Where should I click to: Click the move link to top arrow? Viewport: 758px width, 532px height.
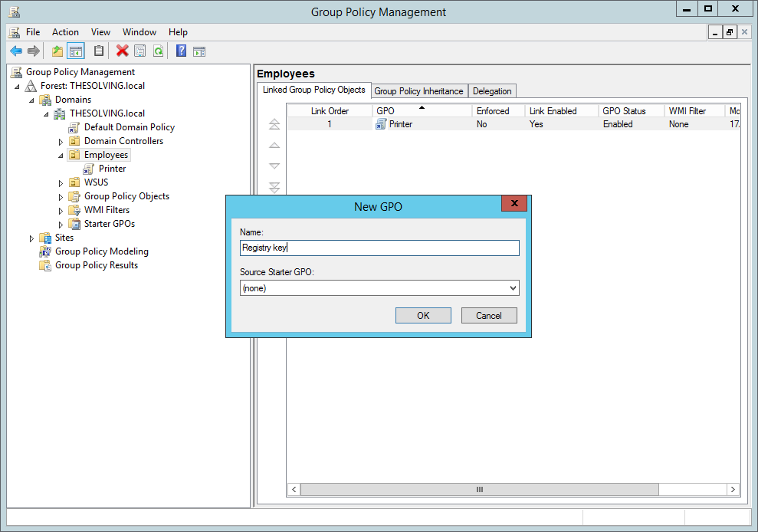[274, 123]
